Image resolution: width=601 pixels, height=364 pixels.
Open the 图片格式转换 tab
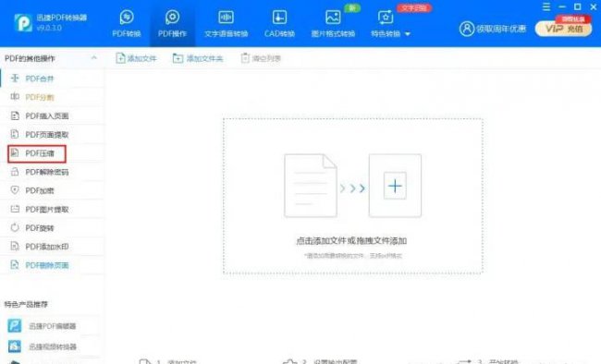pyautogui.click(x=333, y=24)
